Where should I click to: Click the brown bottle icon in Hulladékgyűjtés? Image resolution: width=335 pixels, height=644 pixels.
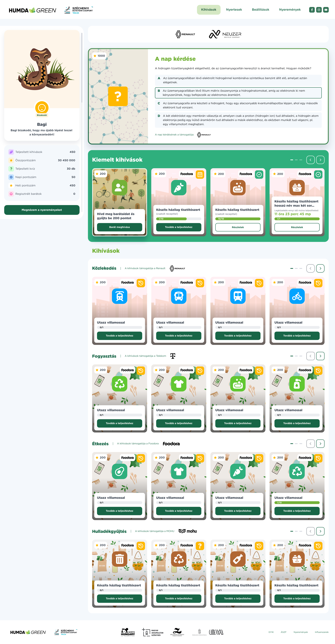click(x=238, y=559)
